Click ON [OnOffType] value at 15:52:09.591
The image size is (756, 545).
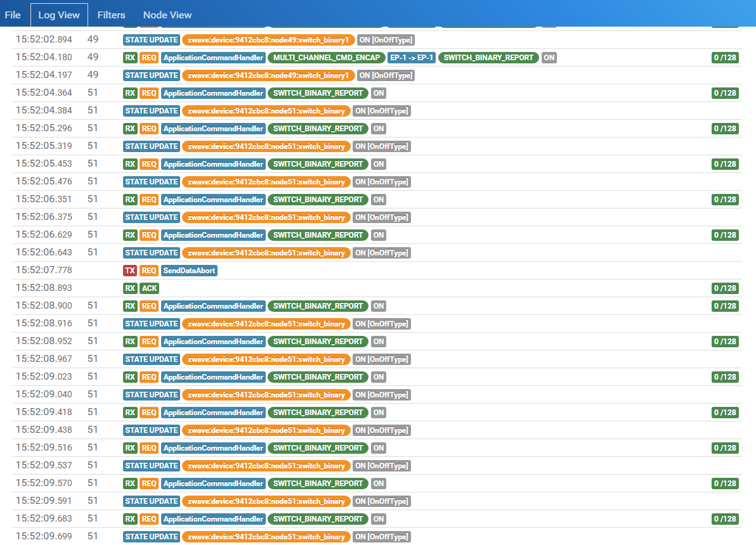[x=382, y=501]
